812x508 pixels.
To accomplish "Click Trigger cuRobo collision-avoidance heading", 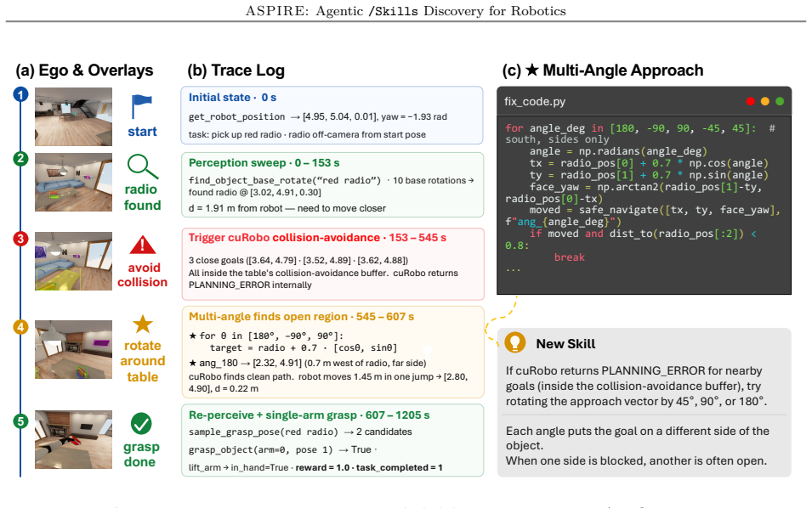I will 317,238.
